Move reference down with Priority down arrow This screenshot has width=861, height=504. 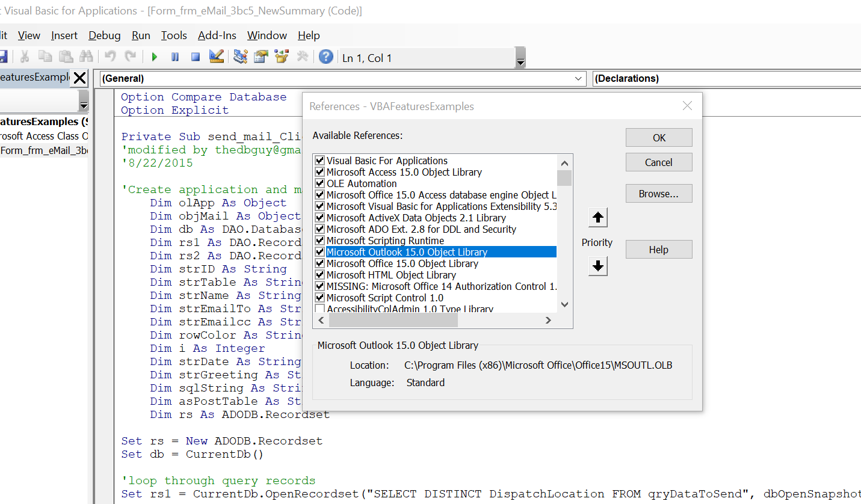pyautogui.click(x=597, y=266)
